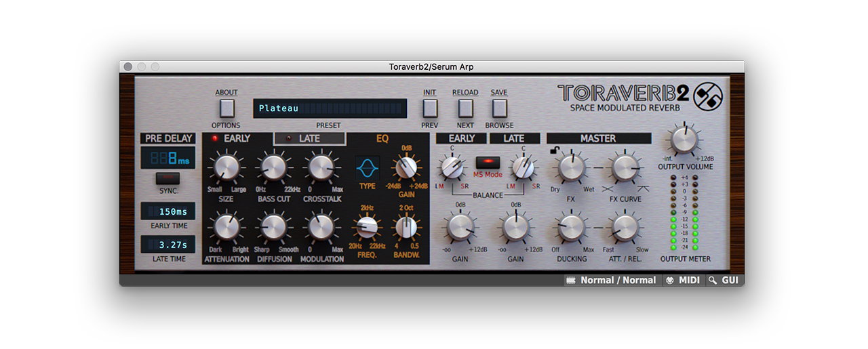Click the BASS CUT knob
The image size is (868, 349).
point(273,167)
